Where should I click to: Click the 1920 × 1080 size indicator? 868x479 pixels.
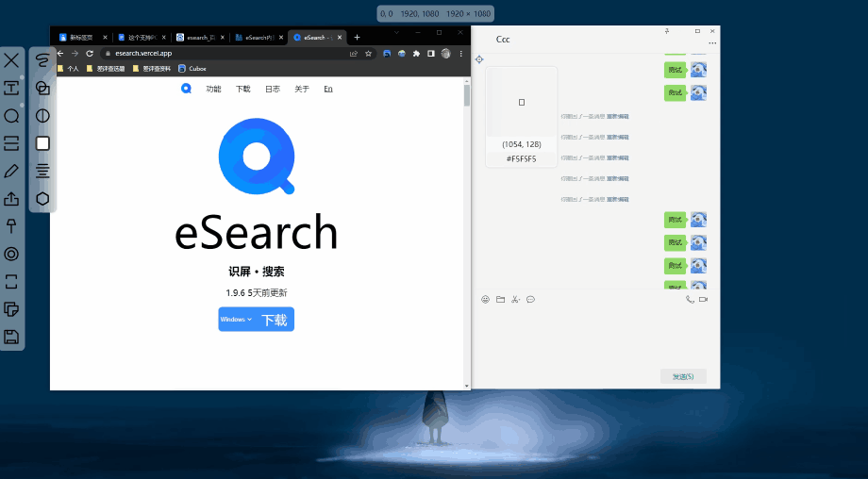[468, 14]
